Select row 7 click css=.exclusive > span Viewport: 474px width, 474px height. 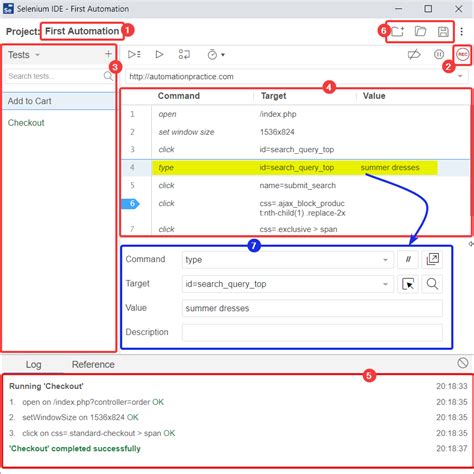295,229
